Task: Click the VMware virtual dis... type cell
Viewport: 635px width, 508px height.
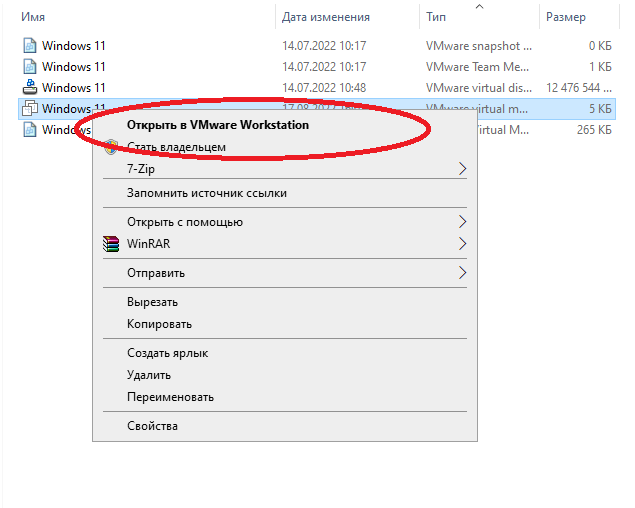Action: (x=479, y=88)
